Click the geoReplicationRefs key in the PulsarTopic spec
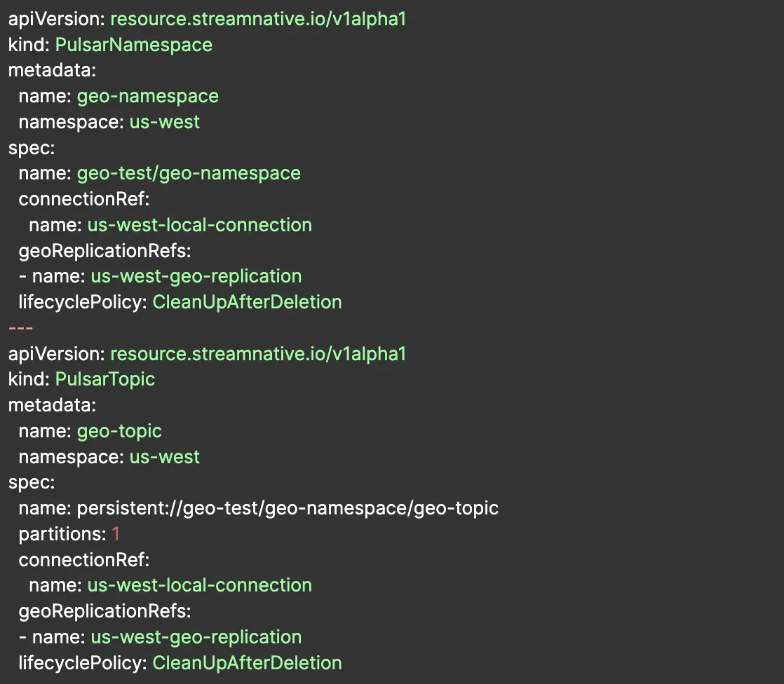This screenshot has width=784, height=684. pyautogui.click(x=104, y=611)
